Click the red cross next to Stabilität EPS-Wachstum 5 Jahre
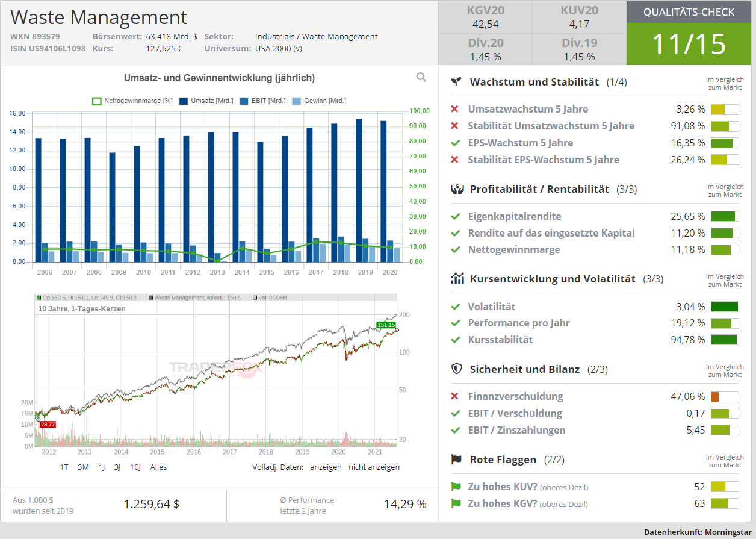This screenshot has height=539, width=756. pos(455,160)
